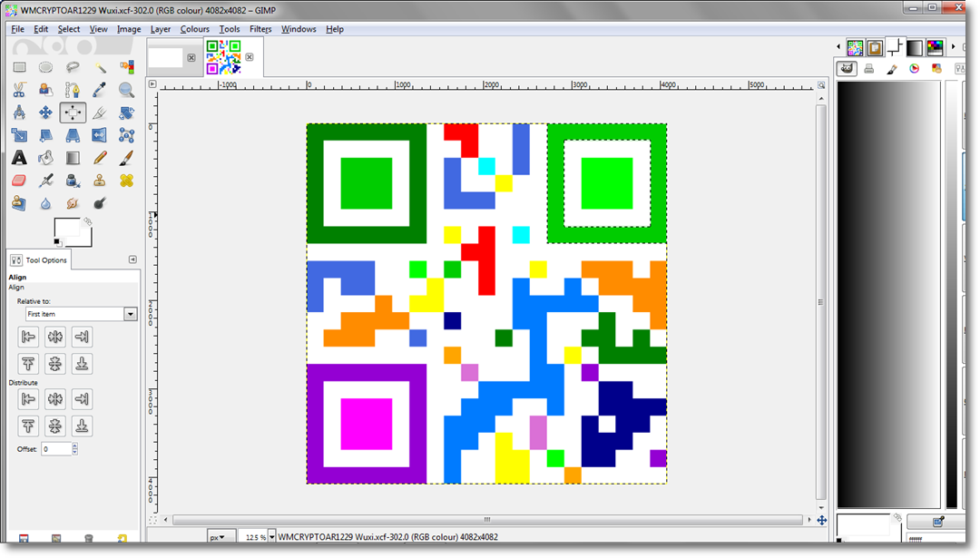Align right edge of target
This screenshot has height=558, width=980.
82,337
